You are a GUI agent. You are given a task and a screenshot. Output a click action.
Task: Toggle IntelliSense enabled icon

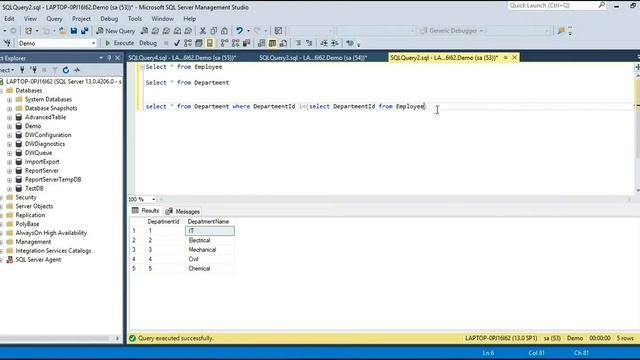coord(210,43)
